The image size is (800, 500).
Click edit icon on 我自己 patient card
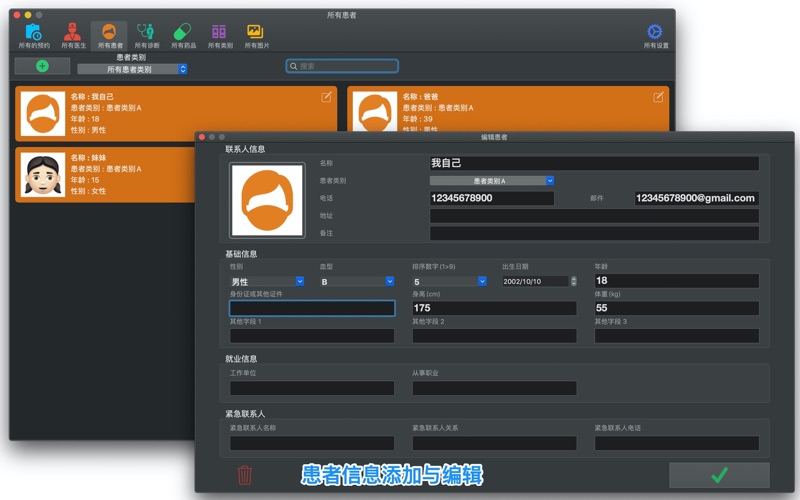click(326, 97)
